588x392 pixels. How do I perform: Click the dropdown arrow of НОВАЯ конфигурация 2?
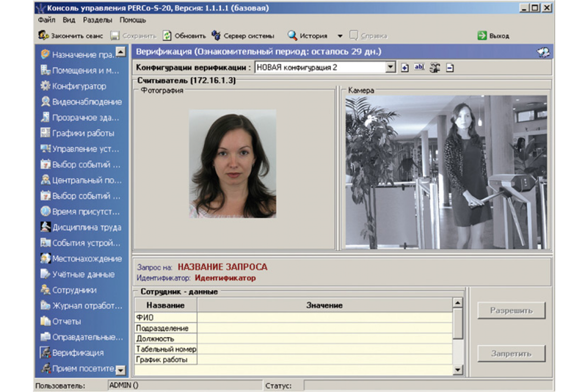pos(391,68)
